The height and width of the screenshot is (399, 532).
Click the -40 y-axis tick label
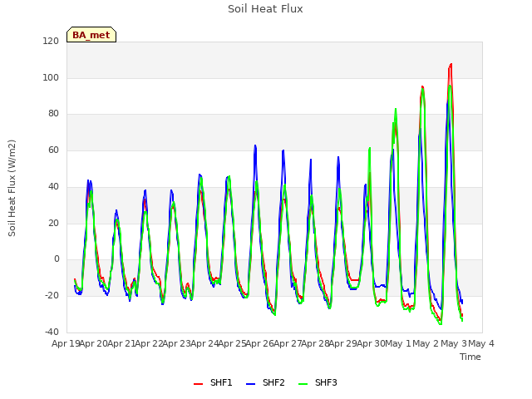(x=52, y=332)
